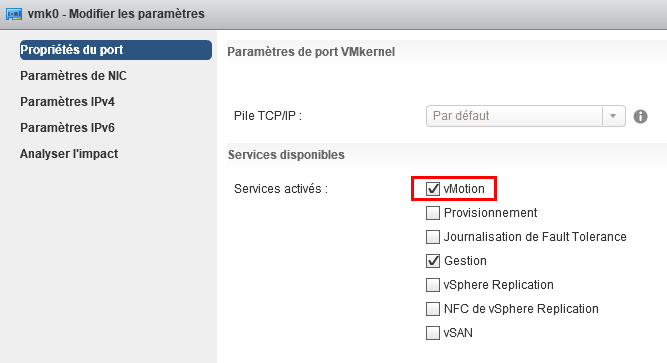Click the vMotion label text

(464, 189)
